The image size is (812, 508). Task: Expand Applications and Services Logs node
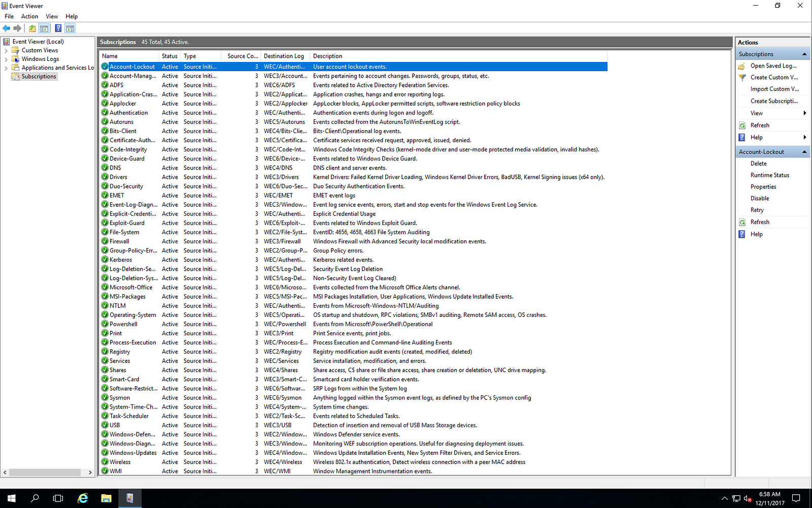(6, 68)
